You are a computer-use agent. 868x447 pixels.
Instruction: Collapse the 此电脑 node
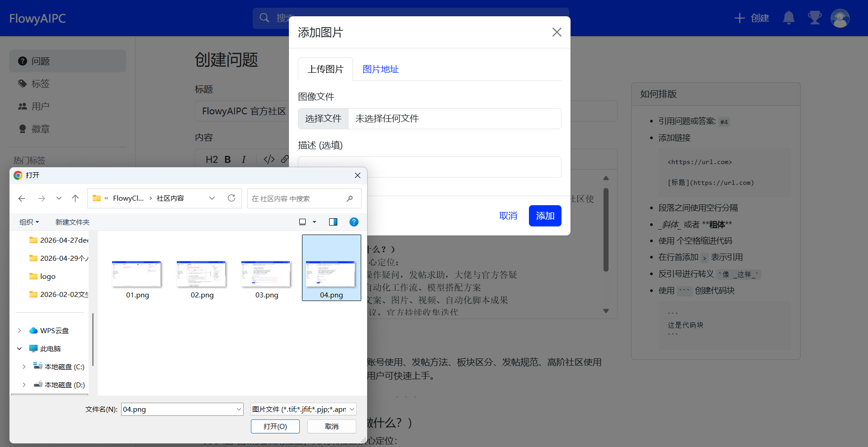[x=19, y=348]
